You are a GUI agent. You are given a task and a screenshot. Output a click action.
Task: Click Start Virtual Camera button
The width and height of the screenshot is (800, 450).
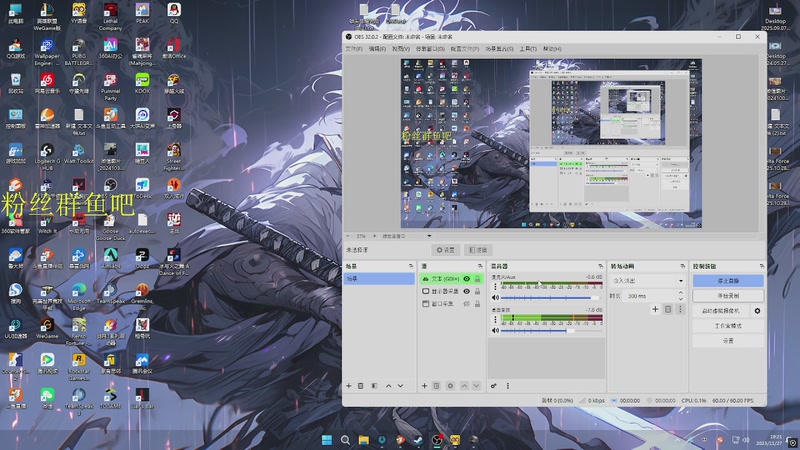pos(721,311)
